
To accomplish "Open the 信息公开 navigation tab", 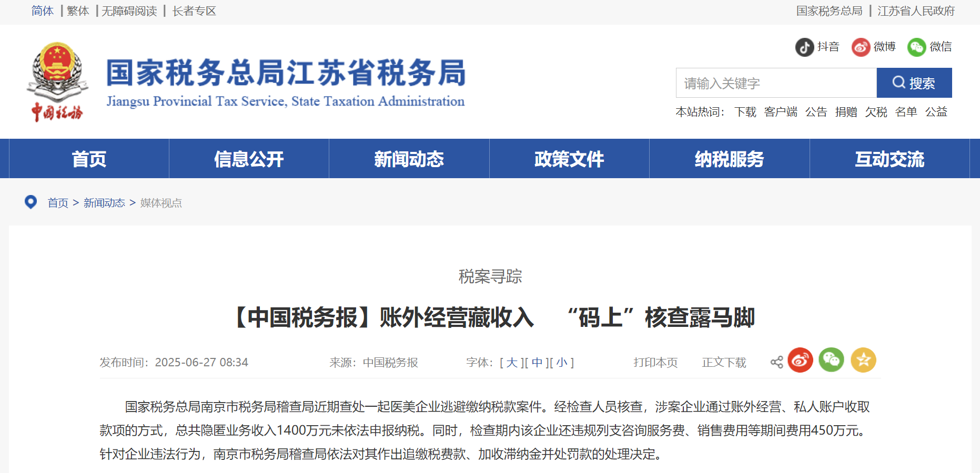I will pos(249,159).
